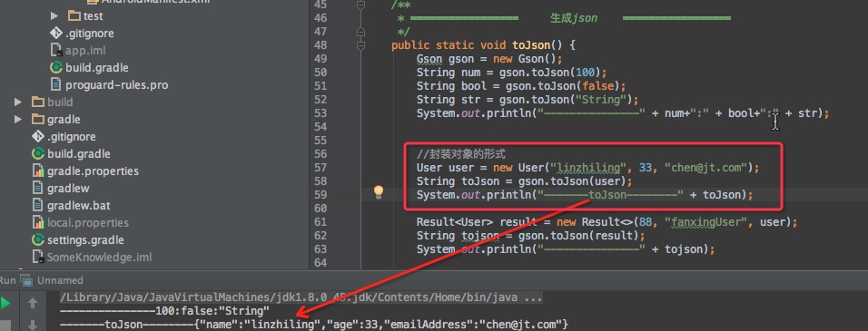Click the 'User user = new User' line
Viewport: 868px width, 331px height.
587,168
